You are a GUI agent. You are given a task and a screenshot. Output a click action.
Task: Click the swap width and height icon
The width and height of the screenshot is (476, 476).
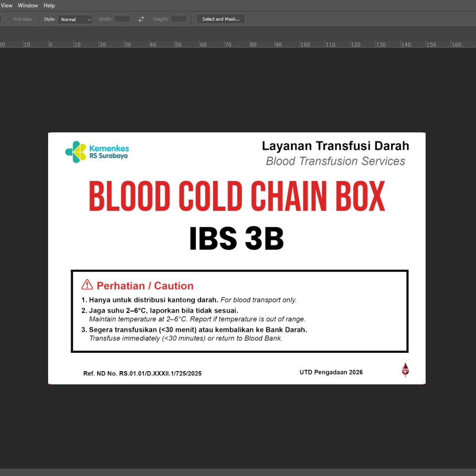[141, 19]
